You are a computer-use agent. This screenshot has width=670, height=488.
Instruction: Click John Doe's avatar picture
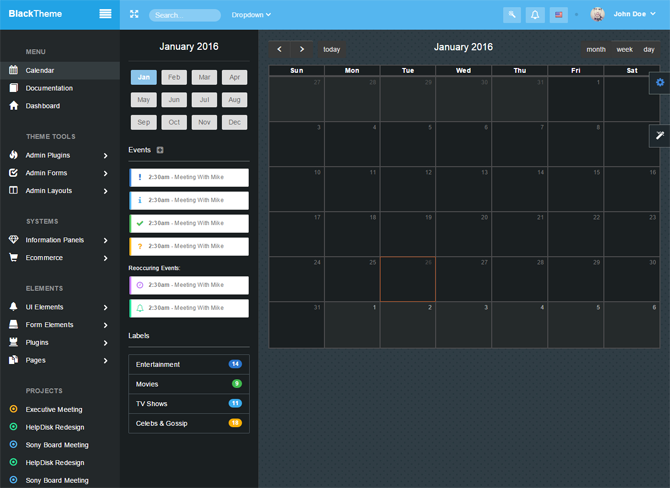[x=597, y=14]
